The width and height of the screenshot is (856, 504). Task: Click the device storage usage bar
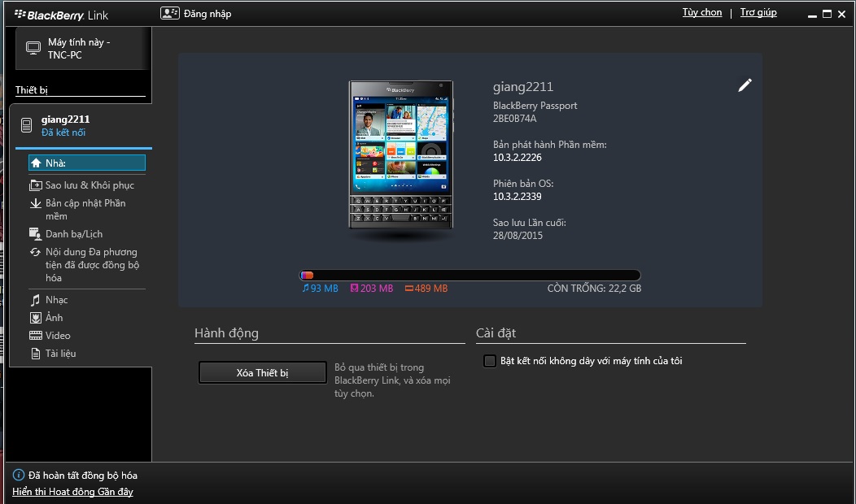tap(469, 276)
